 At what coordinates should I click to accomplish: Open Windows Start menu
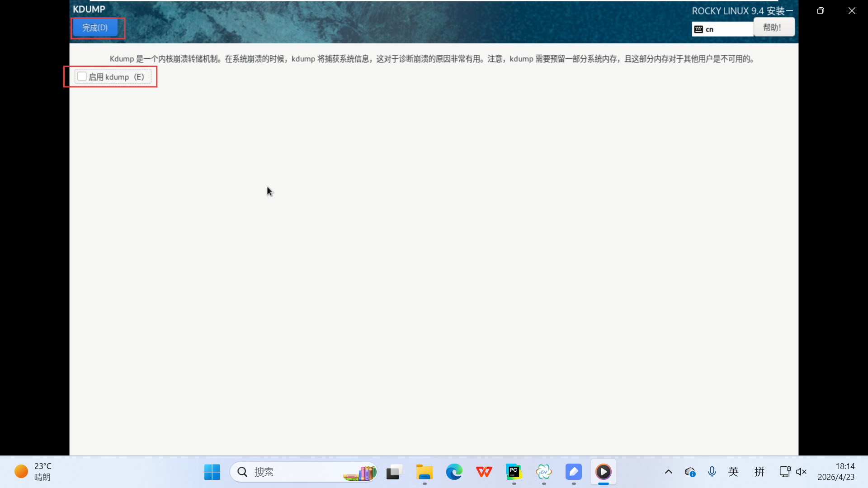212,472
